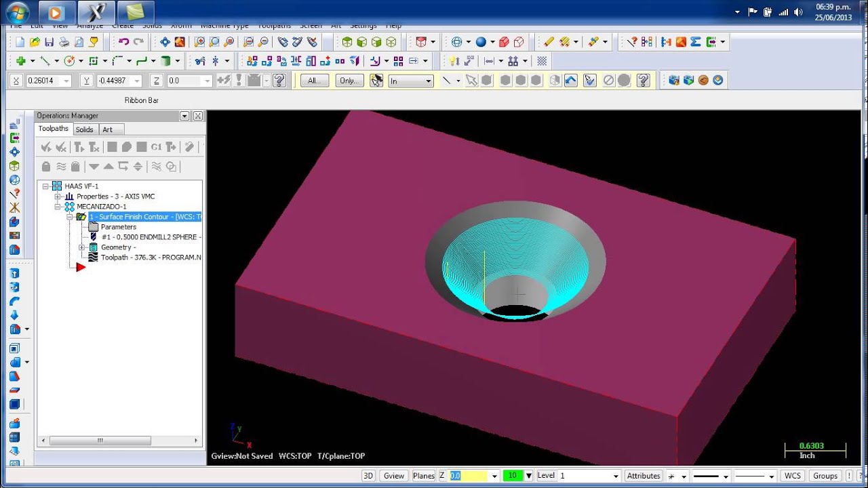Viewport: 868px width, 488px height.
Task: Choose the Create Line tool
Action: tap(45, 61)
